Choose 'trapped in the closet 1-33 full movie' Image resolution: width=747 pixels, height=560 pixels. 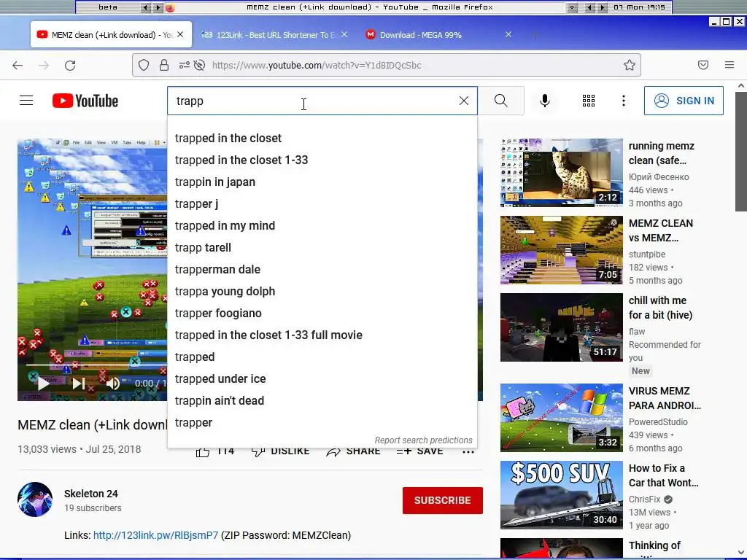322,335
